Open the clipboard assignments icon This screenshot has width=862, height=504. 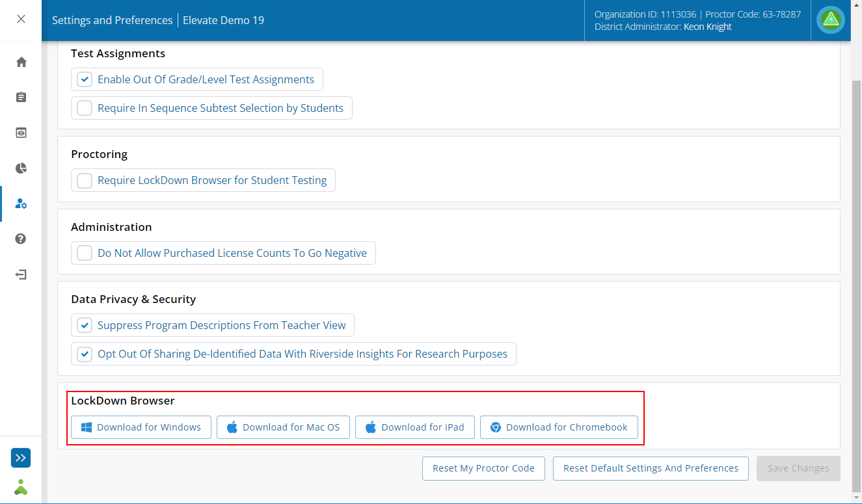pos(21,97)
